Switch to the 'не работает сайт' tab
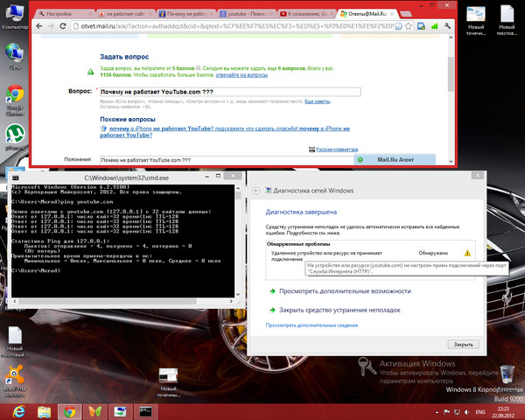Image resolution: width=525 pixels, height=420 pixels. 125,14
